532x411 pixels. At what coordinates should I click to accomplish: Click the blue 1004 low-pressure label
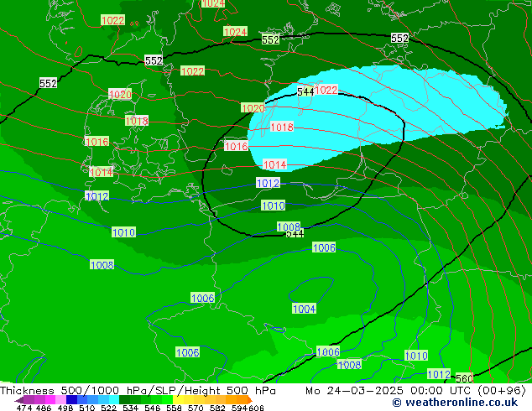point(304,309)
